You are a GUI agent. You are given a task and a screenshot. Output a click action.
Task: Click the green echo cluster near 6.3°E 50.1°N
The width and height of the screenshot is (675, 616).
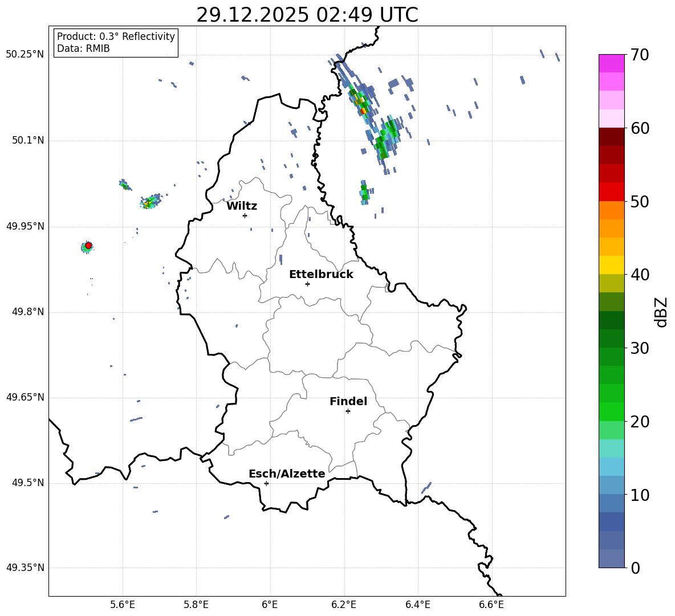(387, 138)
